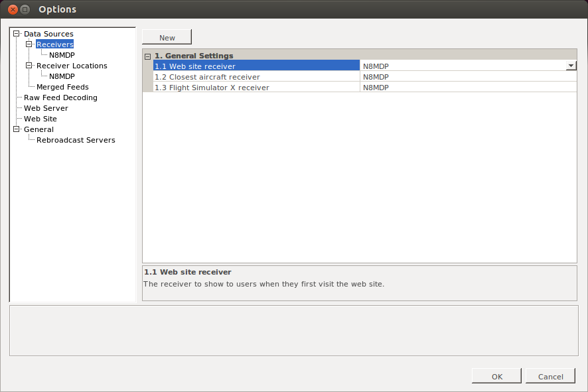Select Receivers in the options tree
Image resolution: width=588 pixels, height=392 pixels.
pyautogui.click(x=54, y=44)
